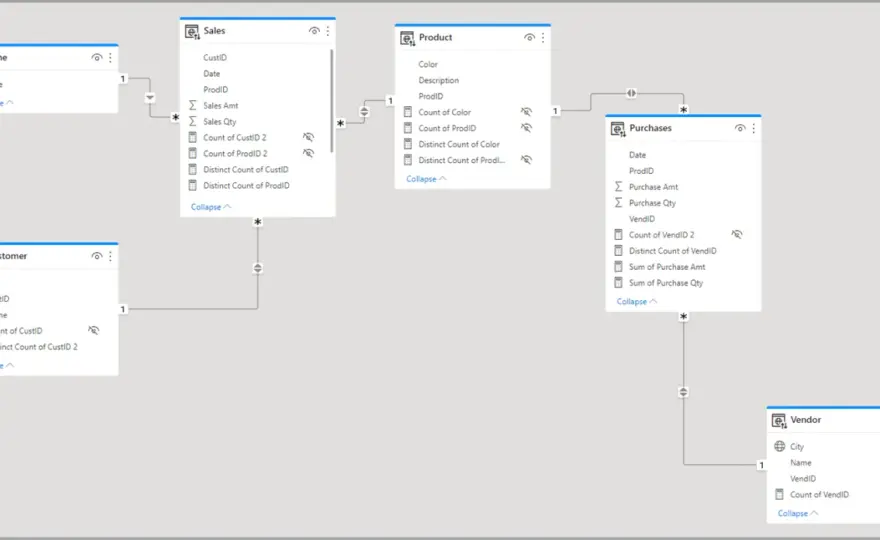Select VendID field in Vendor table
This screenshot has width=880, height=540.
click(803, 479)
